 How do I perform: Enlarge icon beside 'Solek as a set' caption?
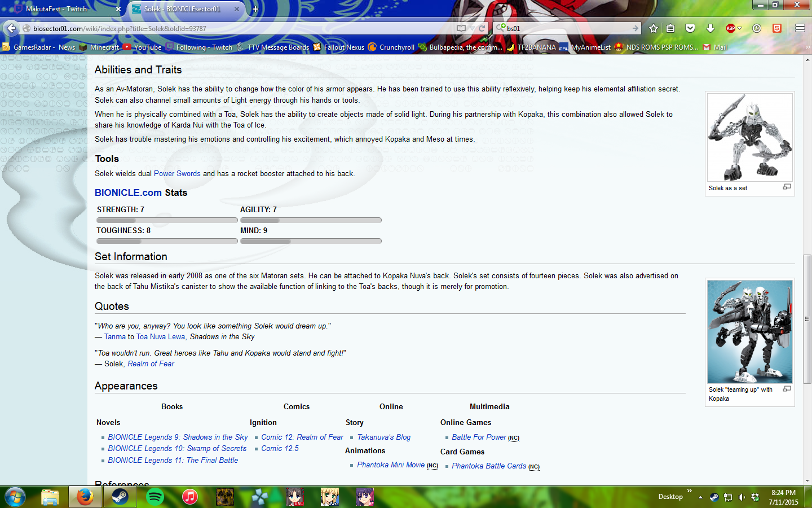coord(787,187)
